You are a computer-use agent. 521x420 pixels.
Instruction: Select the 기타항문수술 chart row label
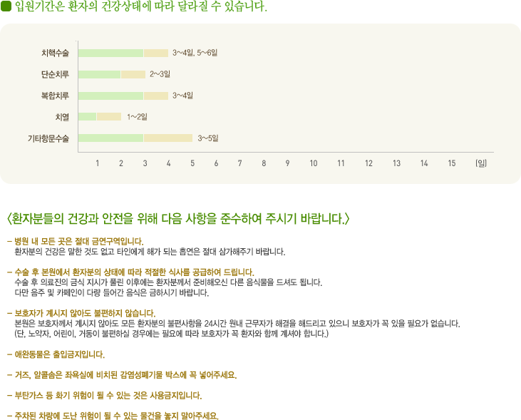coord(48,138)
